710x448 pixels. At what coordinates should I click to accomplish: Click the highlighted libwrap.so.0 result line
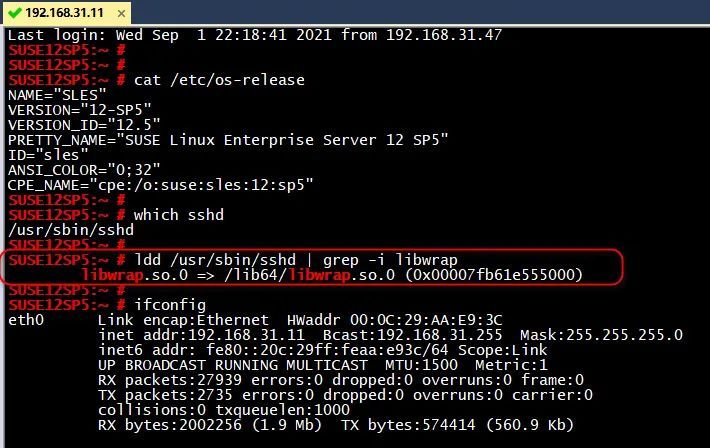pos(332,275)
